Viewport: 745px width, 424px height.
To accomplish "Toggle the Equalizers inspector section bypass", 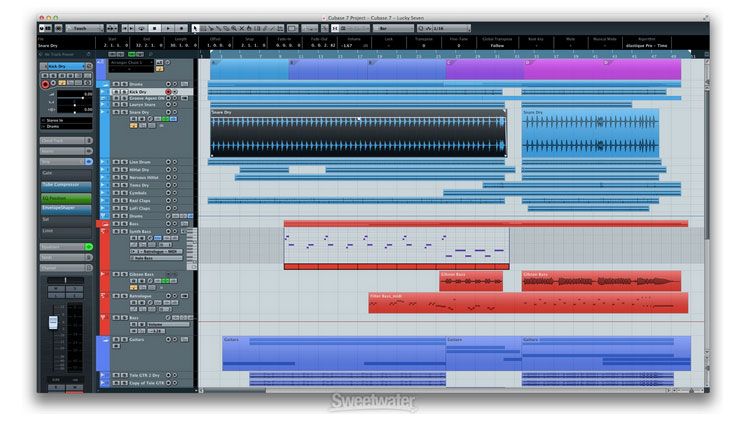I will (89, 247).
